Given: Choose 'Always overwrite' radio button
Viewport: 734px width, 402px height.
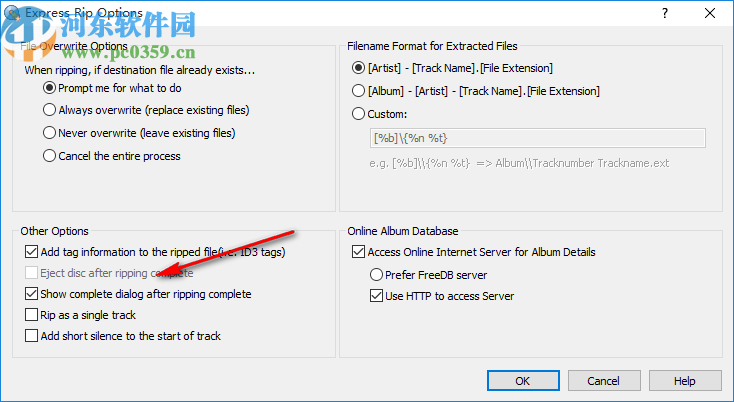Looking at the screenshot, I should click(50, 110).
